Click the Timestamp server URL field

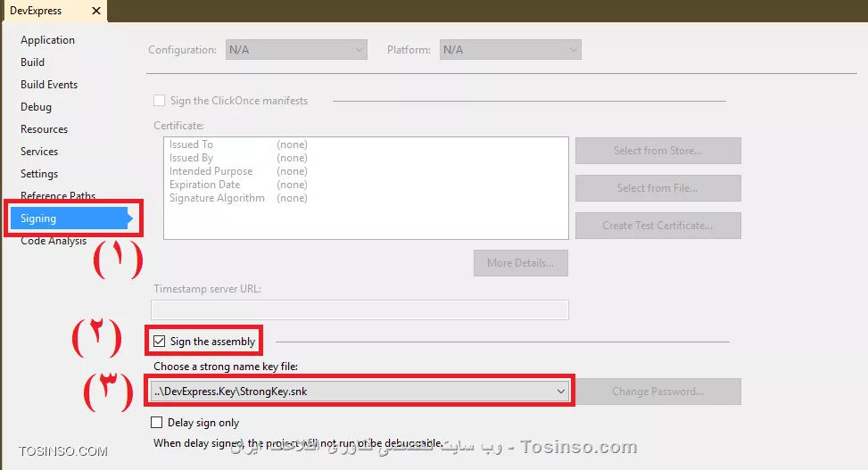(360, 310)
